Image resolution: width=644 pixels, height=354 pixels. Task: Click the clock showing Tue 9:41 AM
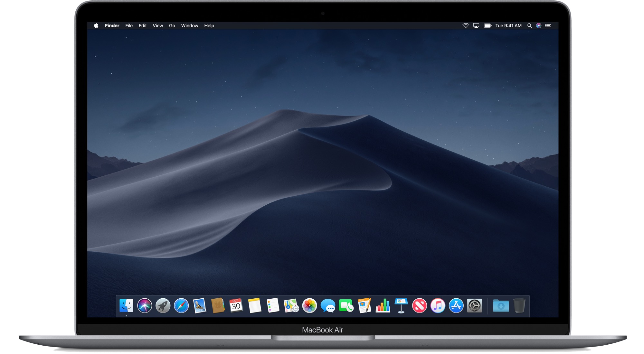tap(508, 25)
